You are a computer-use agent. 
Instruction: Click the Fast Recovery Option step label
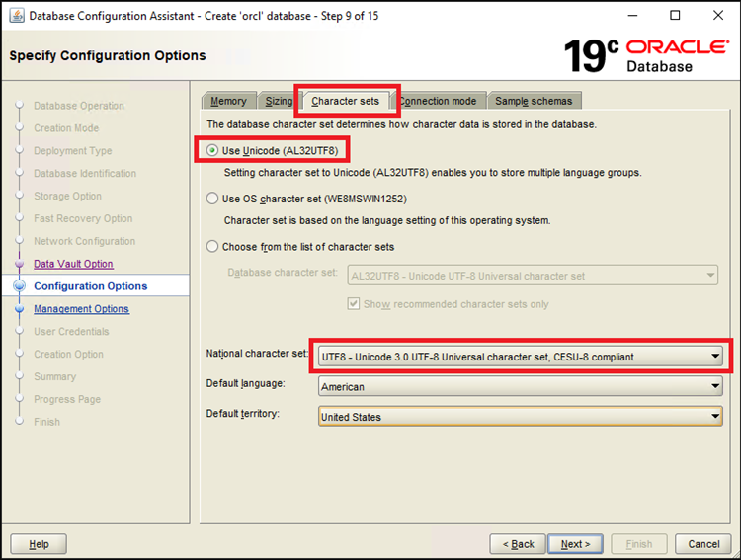(x=83, y=218)
